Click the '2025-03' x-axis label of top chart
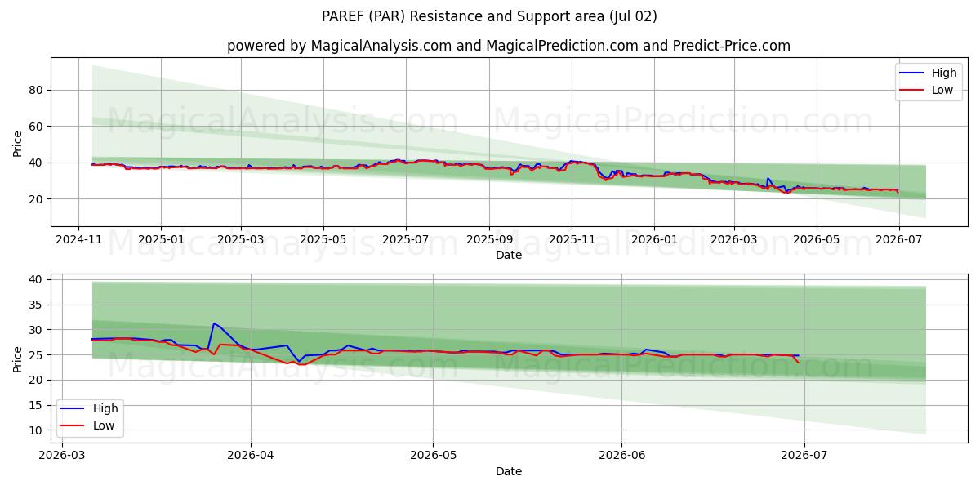 pos(241,239)
